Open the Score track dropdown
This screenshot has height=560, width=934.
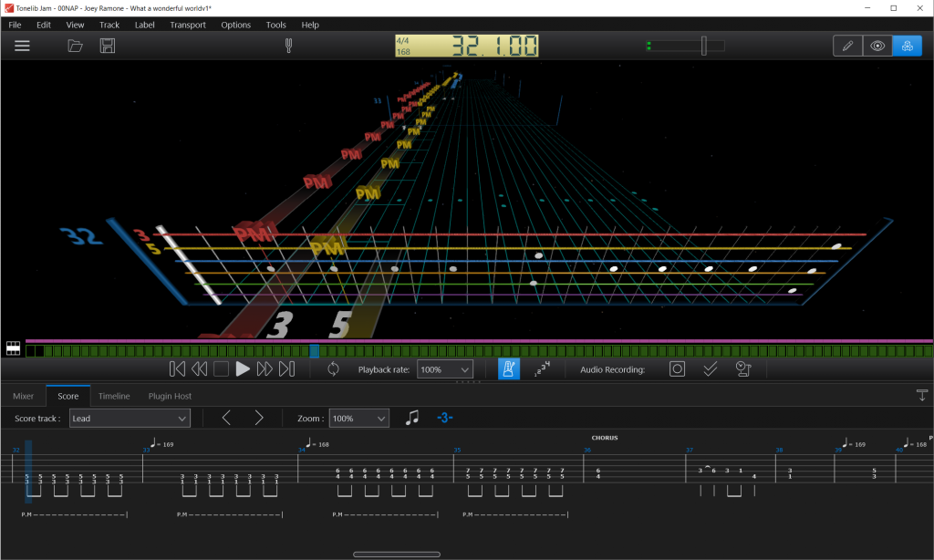coord(130,418)
